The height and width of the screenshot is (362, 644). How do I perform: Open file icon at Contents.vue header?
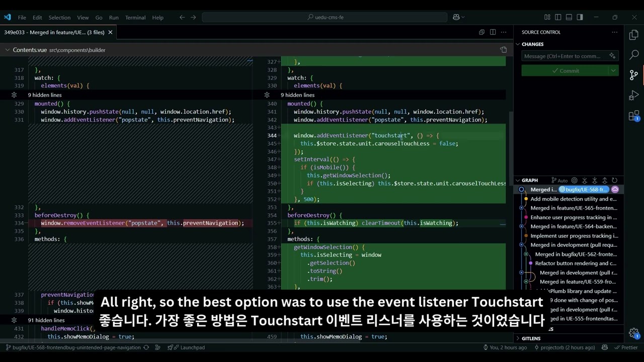(x=504, y=50)
